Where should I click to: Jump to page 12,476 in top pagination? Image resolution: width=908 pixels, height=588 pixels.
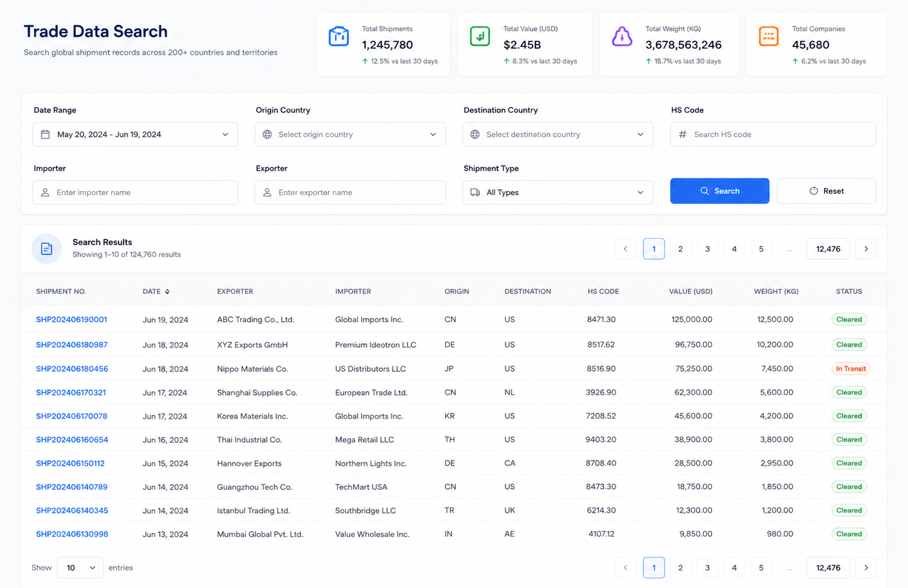tap(828, 249)
